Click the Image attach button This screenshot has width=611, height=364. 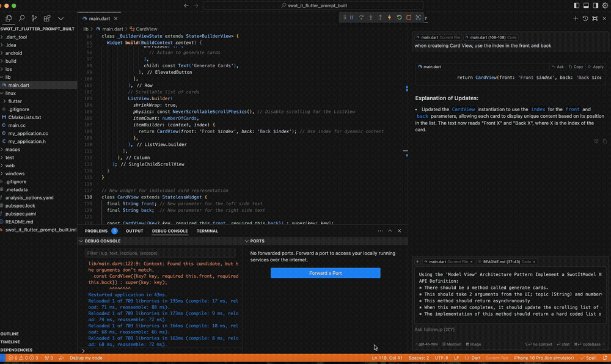click(474, 344)
